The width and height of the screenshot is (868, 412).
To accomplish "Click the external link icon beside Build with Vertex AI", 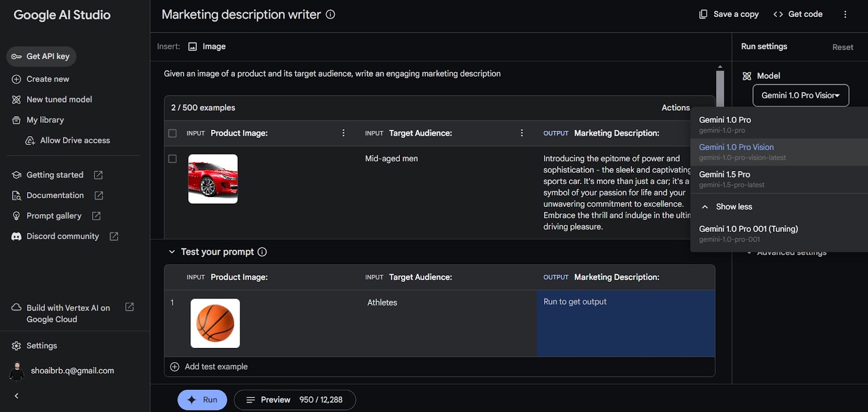I will (130, 307).
